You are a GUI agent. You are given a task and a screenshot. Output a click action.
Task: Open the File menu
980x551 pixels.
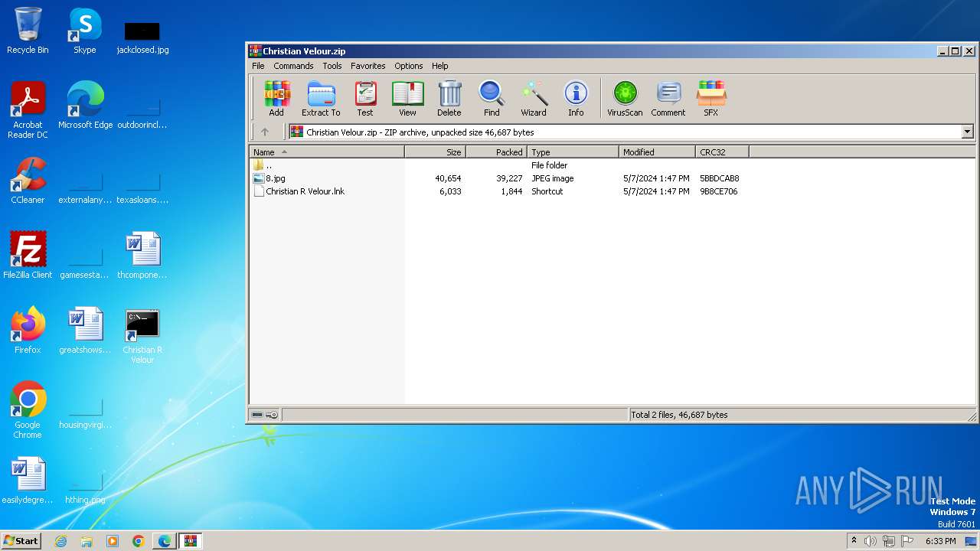[x=259, y=66]
